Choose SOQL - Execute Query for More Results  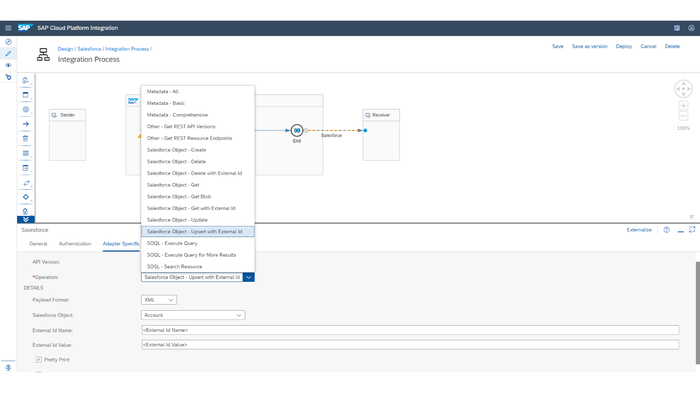(x=198, y=255)
